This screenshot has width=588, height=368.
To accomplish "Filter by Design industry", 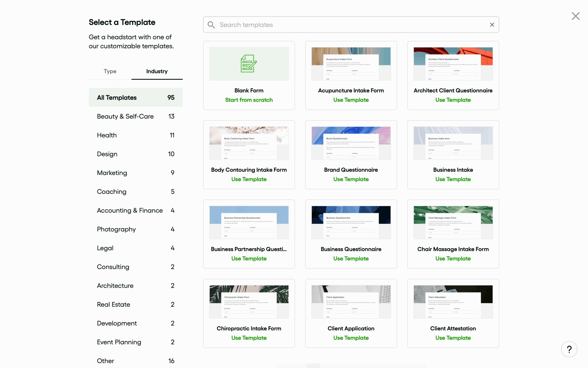I will [x=136, y=154].
